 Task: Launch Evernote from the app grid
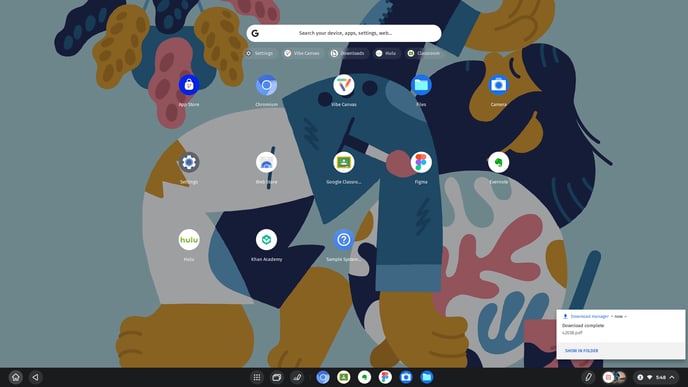(498, 162)
